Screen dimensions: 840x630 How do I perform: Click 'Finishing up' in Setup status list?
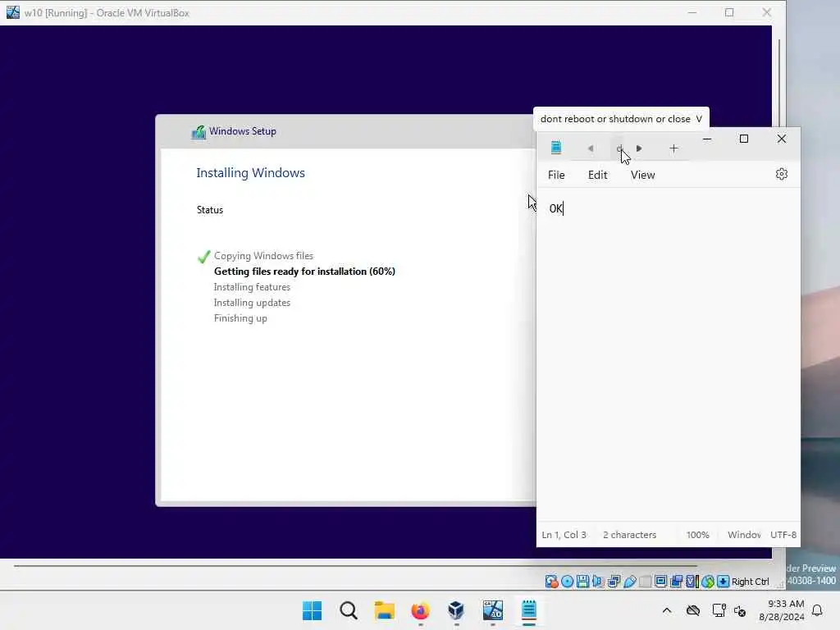[x=240, y=318]
